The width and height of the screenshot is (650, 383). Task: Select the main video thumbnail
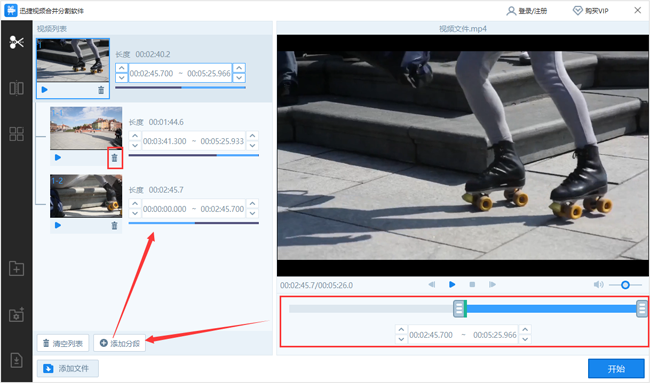pyautogui.click(x=73, y=61)
